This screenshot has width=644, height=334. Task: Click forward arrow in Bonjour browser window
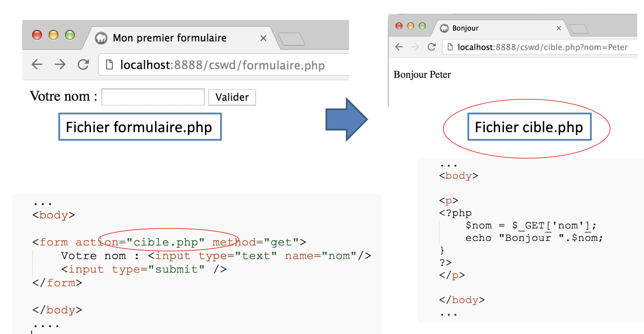tap(415, 47)
